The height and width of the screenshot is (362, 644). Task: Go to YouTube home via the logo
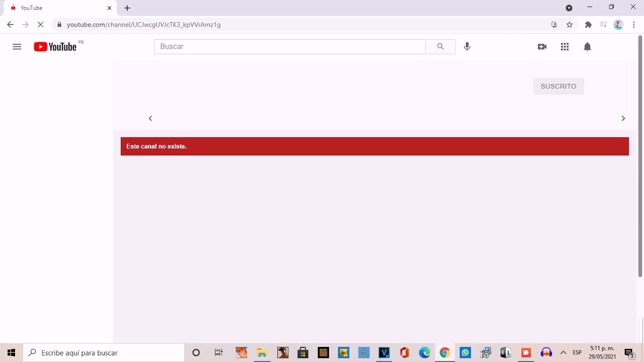55,47
